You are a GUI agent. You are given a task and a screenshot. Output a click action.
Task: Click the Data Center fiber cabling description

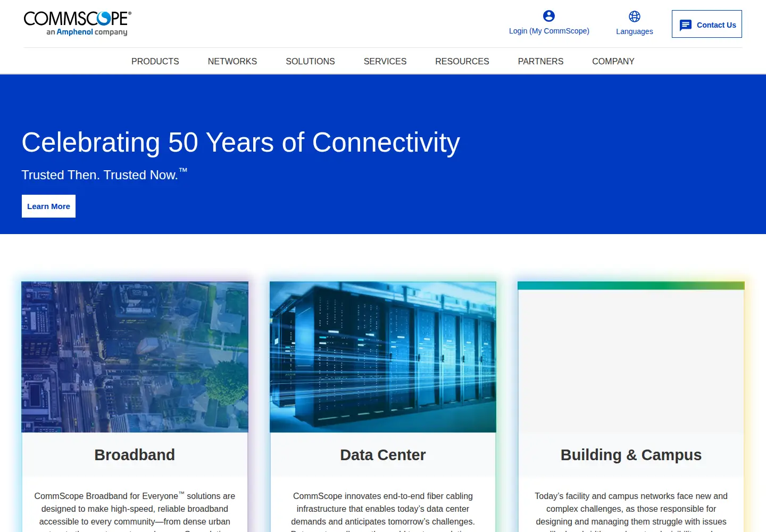click(383, 511)
